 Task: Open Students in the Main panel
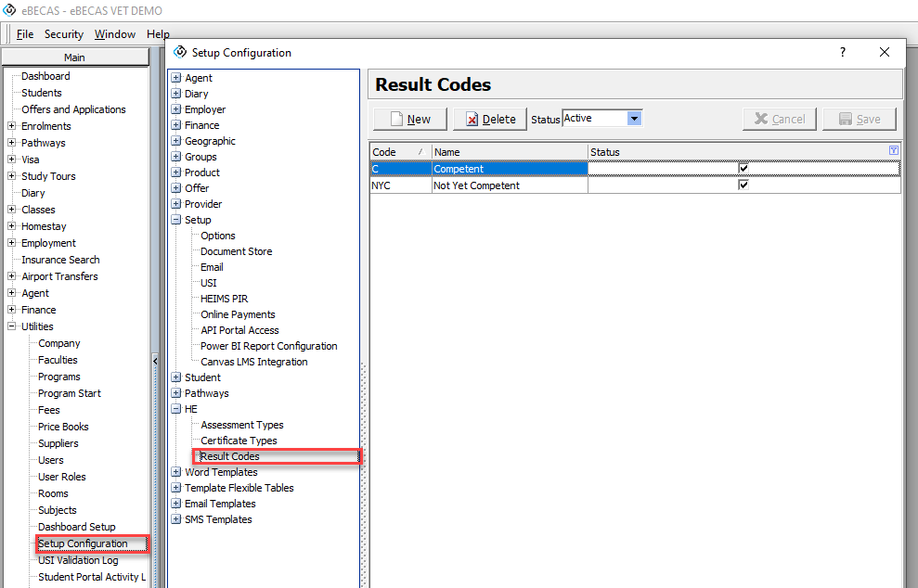pos(42,93)
